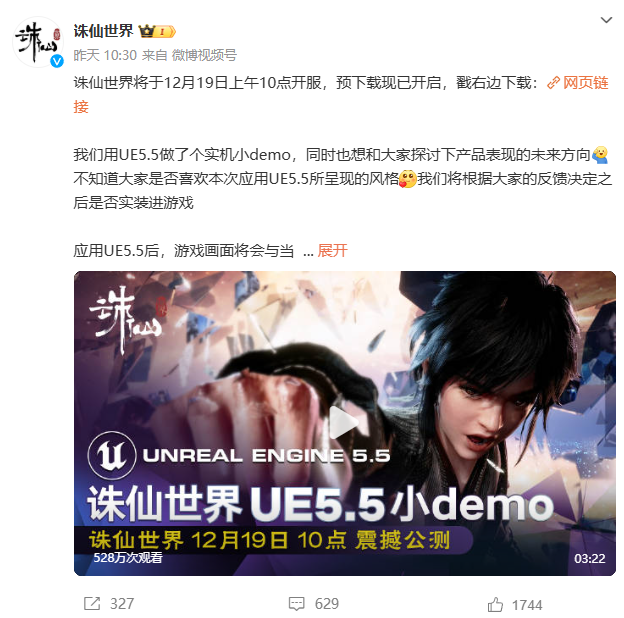624x618 pixels.
Task: Click the 03:22 video duration label
Action: click(589, 558)
